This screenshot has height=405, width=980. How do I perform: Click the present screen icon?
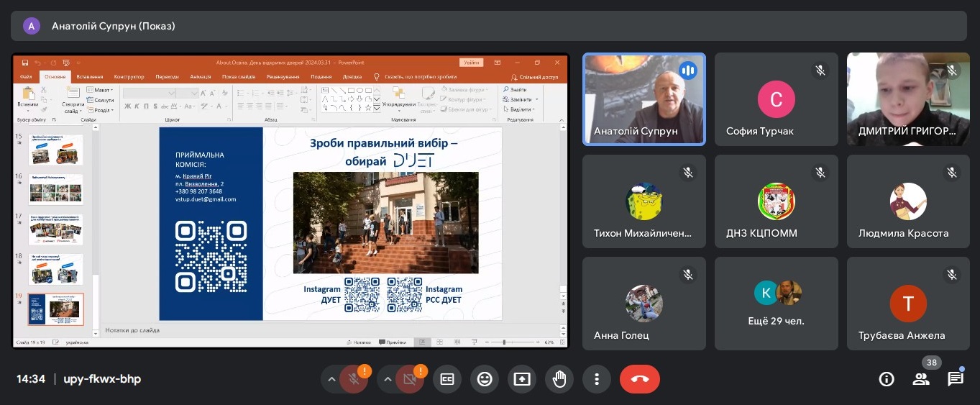522,379
